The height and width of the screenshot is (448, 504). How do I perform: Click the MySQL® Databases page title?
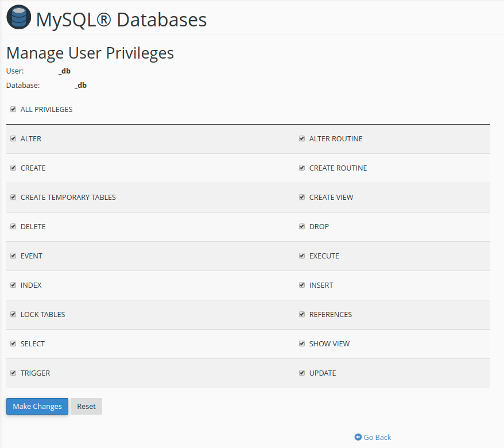tap(121, 20)
